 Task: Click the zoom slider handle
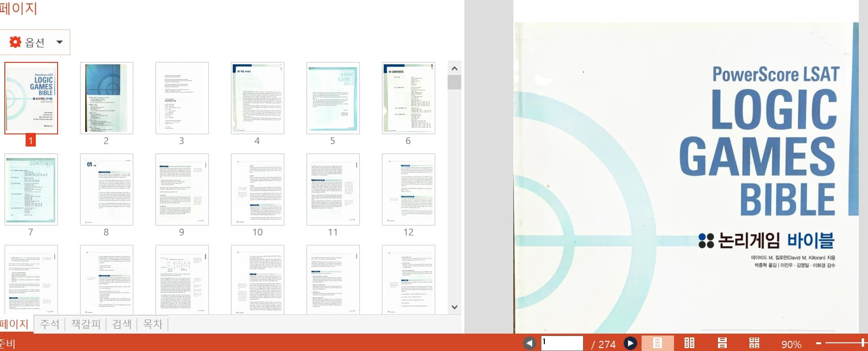(x=864, y=343)
